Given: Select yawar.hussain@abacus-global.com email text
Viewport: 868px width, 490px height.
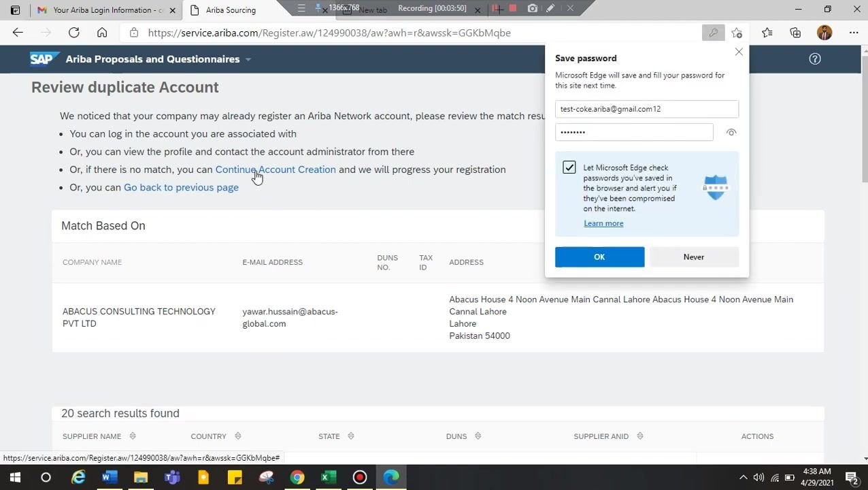Looking at the screenshot, I should pyautogui.click(x=290, y=317).
